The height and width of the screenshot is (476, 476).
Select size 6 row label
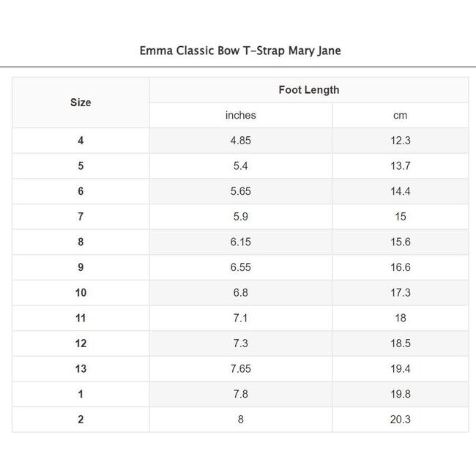pyautogui.click(x=81, y=191)
